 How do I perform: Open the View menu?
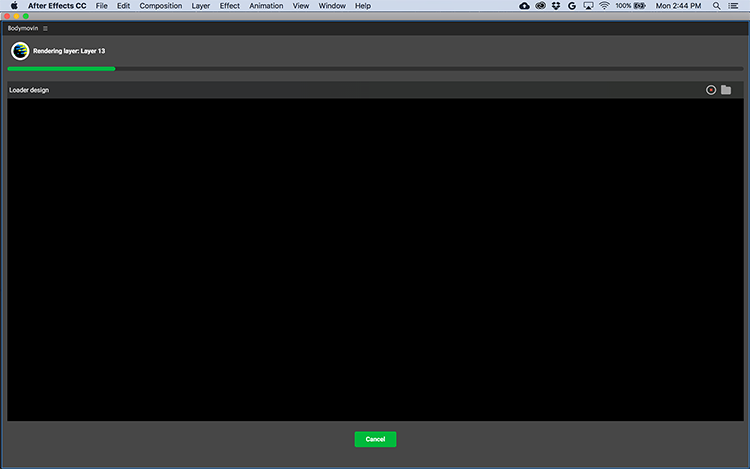tap(301, 6)
